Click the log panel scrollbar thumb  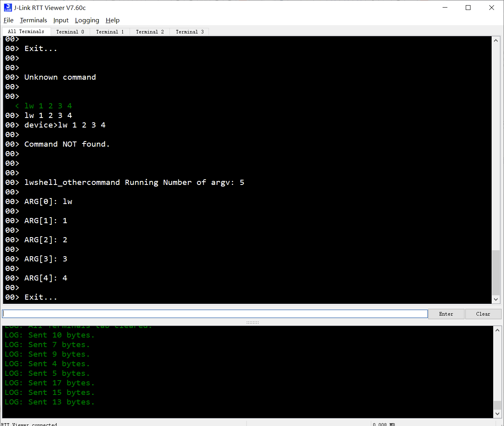coord(497,405)
